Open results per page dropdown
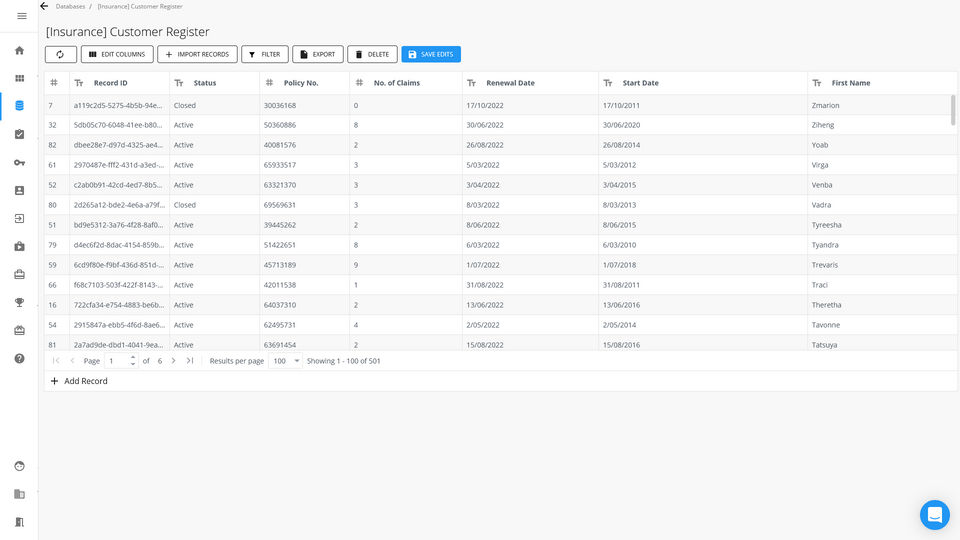Viewport: 960px width, 540px height. point(285,361)
